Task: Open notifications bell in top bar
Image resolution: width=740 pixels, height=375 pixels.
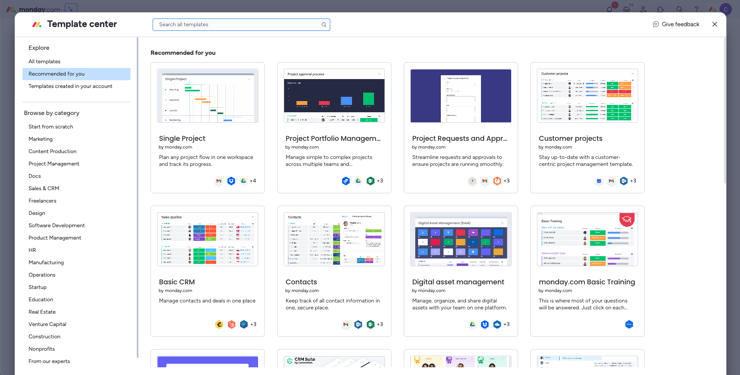Action: tap(610, 9)
